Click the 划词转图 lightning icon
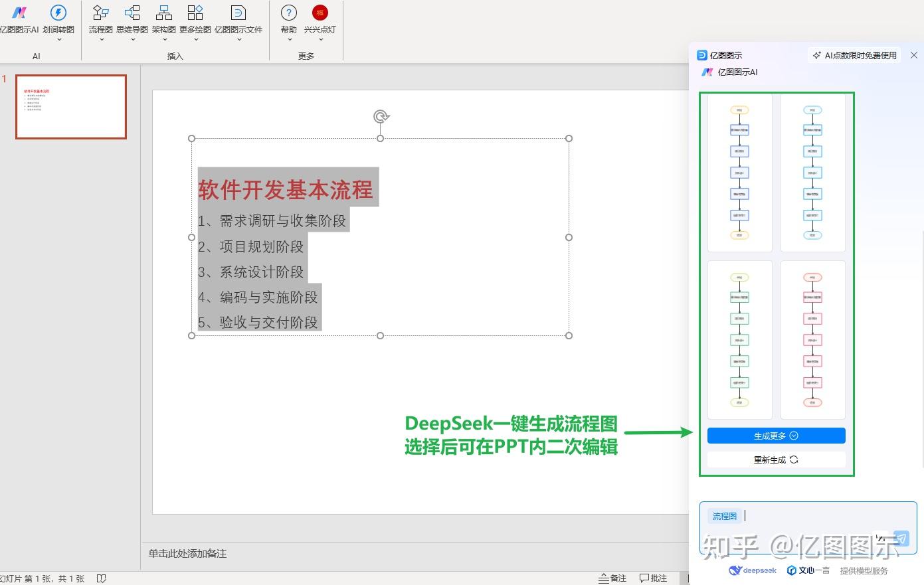924x585 pixels. (x=58, y=13)
